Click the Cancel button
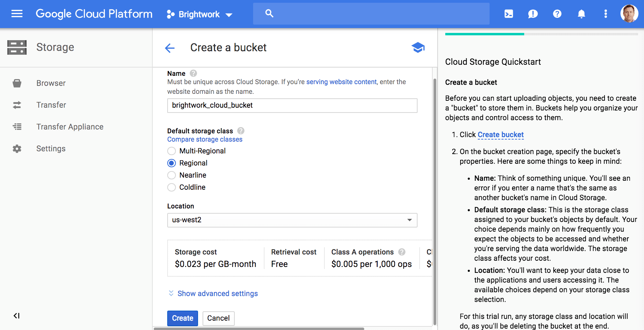Image resolution: width=644 pixels, height=330 pixels. 218,318
